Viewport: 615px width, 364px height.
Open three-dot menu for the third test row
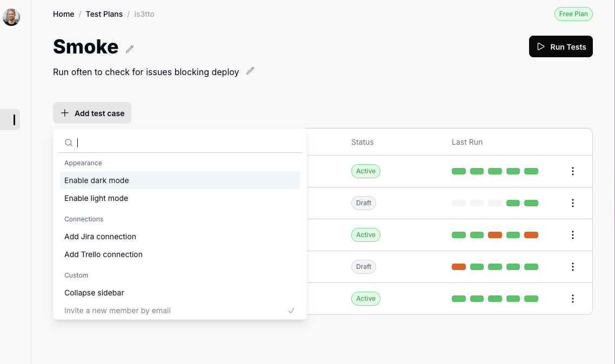(x=572, y=235)
